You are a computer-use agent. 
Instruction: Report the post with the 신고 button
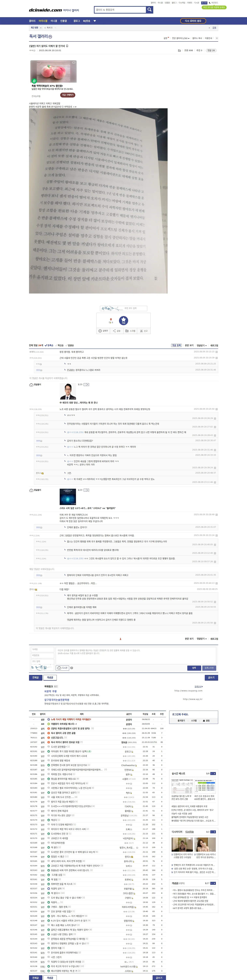pyautogui.click(x=144, y=331)
